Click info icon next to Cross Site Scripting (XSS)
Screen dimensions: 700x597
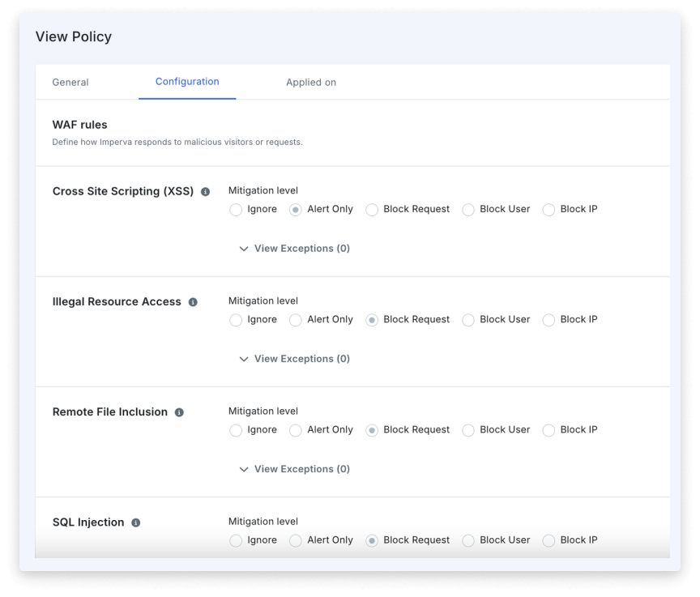point(205,192)
